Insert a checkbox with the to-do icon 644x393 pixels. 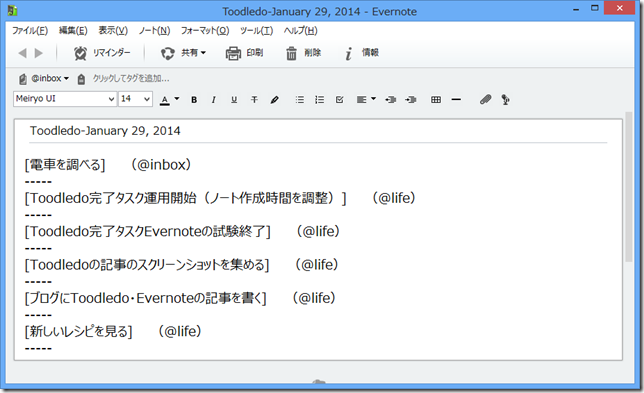[x=339, y=99]
